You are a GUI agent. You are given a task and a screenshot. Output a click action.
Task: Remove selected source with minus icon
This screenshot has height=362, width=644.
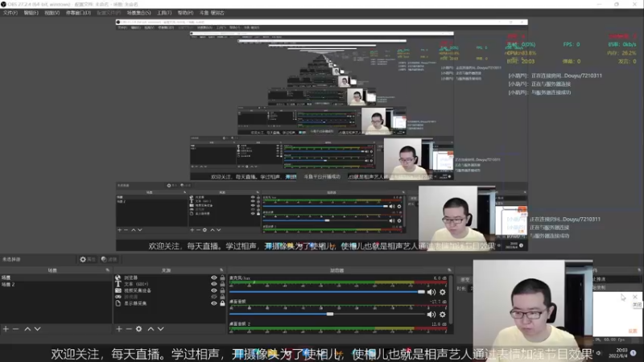(129, 329)
